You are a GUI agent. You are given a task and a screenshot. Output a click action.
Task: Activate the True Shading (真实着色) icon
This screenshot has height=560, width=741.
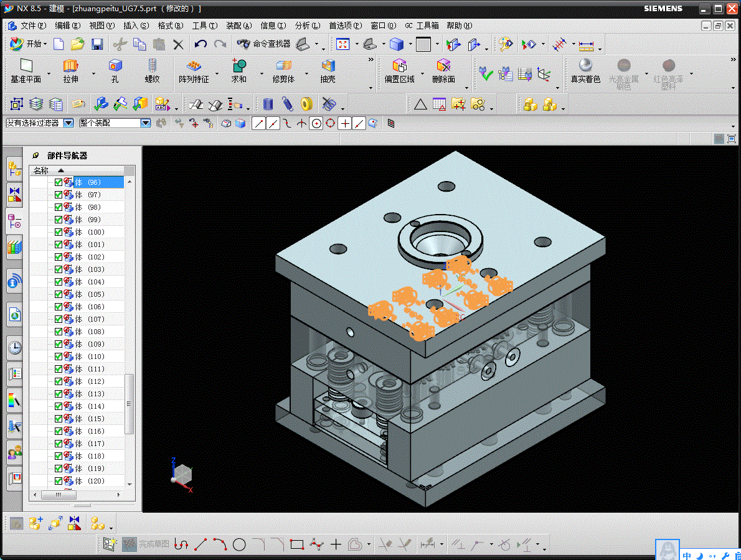coord(585,66)
